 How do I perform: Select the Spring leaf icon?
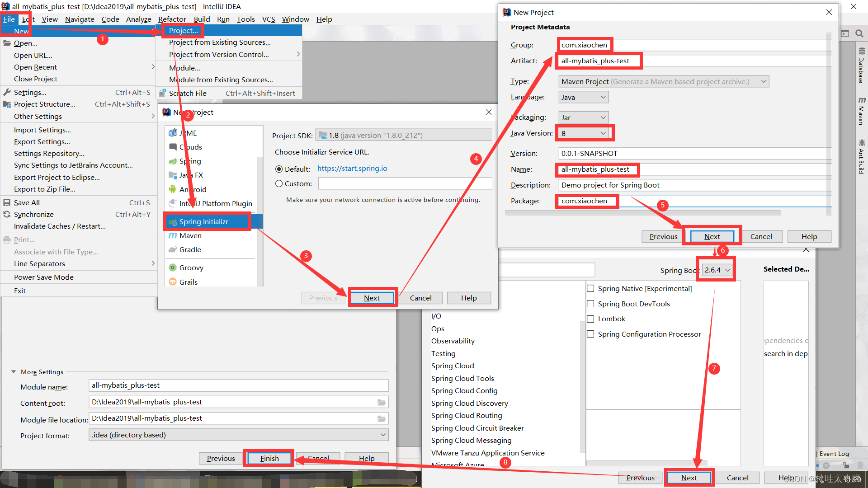173,161
